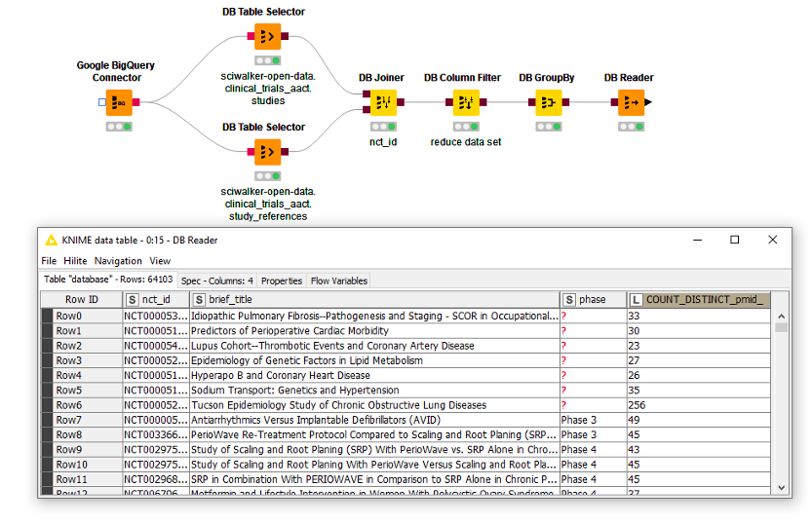Click the table scrollbar up arrow
The width and height of the screenshot is (812, 524).
coord(782,316)
